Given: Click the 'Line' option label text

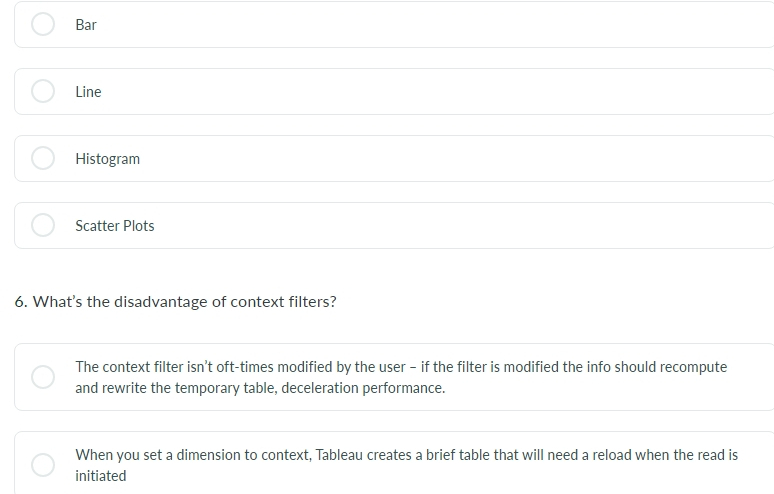Looking at the screenshot, I should [x=88, y=92].
